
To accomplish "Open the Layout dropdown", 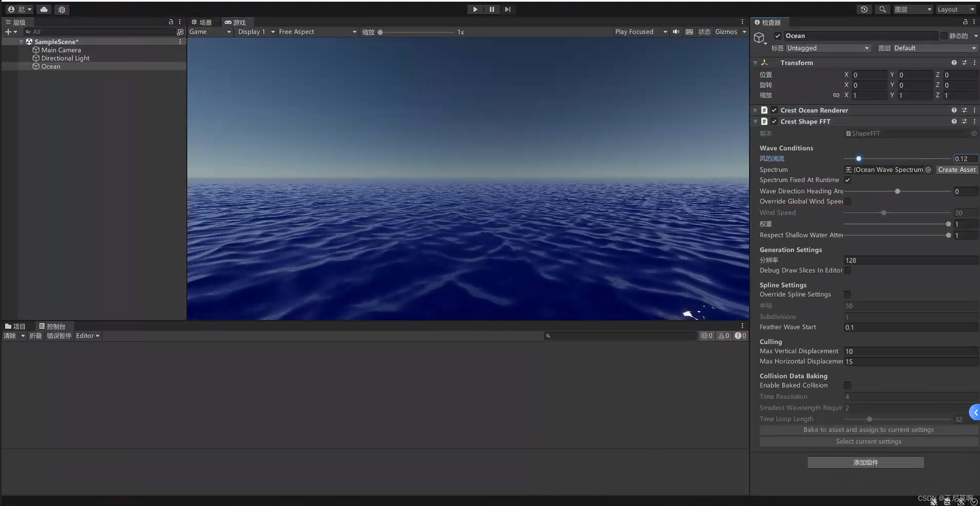I will click(x=956, y=9).
